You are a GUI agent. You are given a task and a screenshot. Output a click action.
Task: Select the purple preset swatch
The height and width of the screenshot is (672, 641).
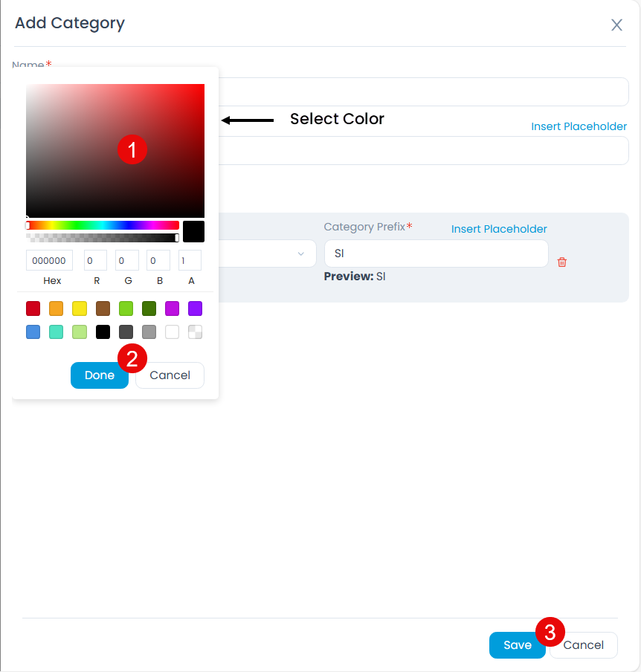click(x=195, y=308)
